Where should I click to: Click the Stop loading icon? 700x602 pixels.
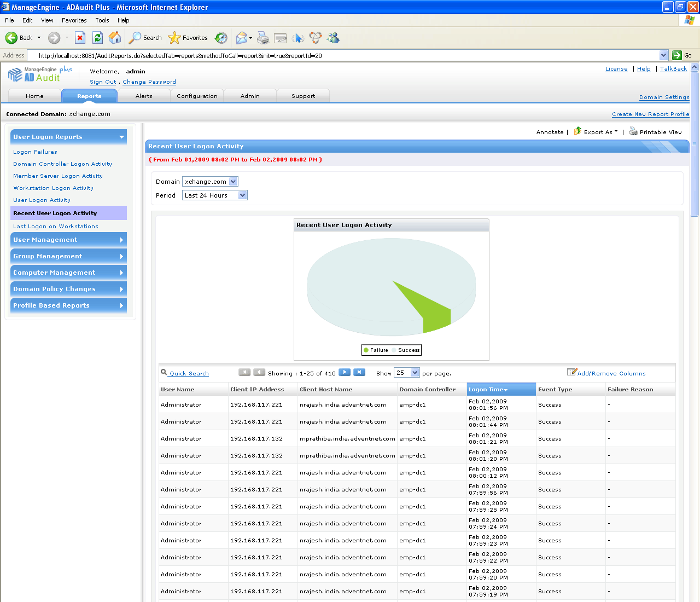tap(80, 38)
